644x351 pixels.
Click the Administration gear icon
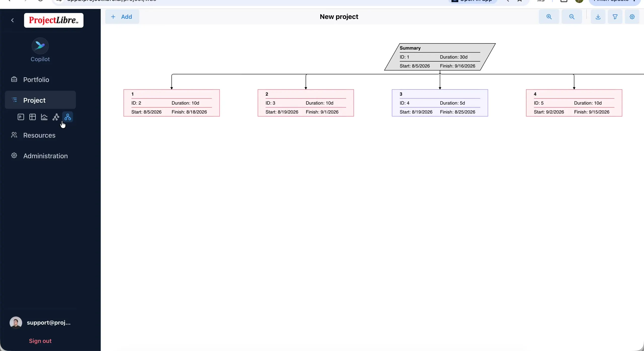[14, 156]
